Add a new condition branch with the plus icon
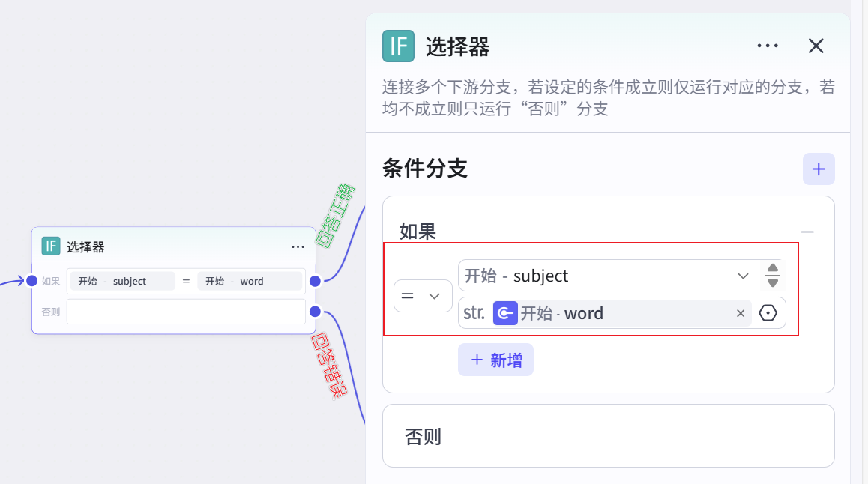The image size is (868, 484). [x=819, y=169]
